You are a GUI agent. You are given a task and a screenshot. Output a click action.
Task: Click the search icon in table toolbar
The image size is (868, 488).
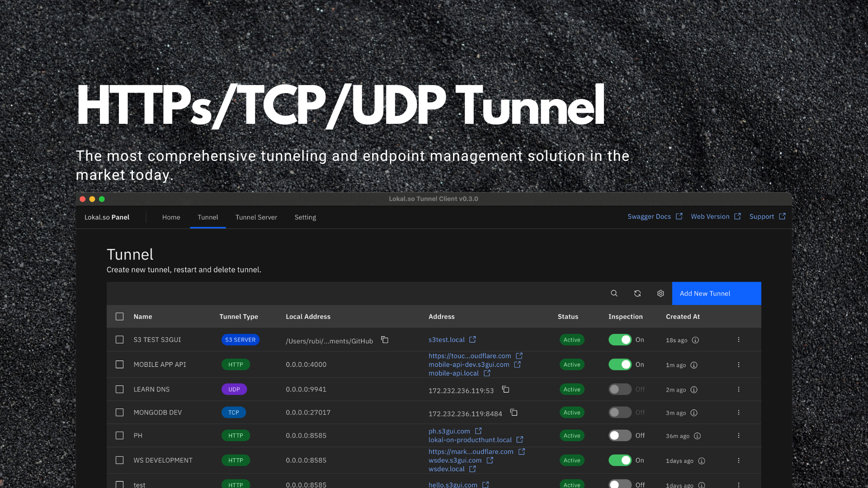(x=614, y=293)
